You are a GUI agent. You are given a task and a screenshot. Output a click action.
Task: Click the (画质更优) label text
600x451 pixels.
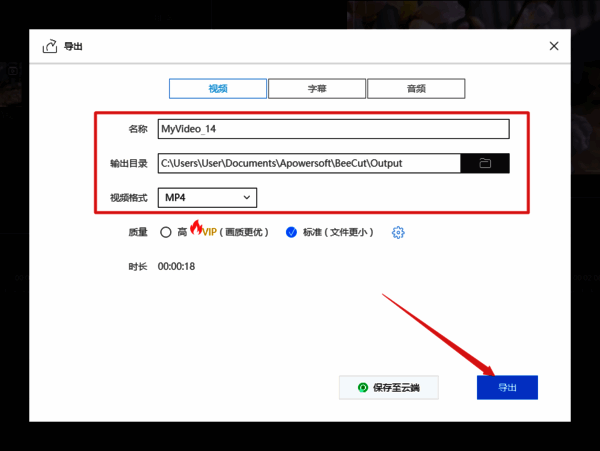click(244, 232)
